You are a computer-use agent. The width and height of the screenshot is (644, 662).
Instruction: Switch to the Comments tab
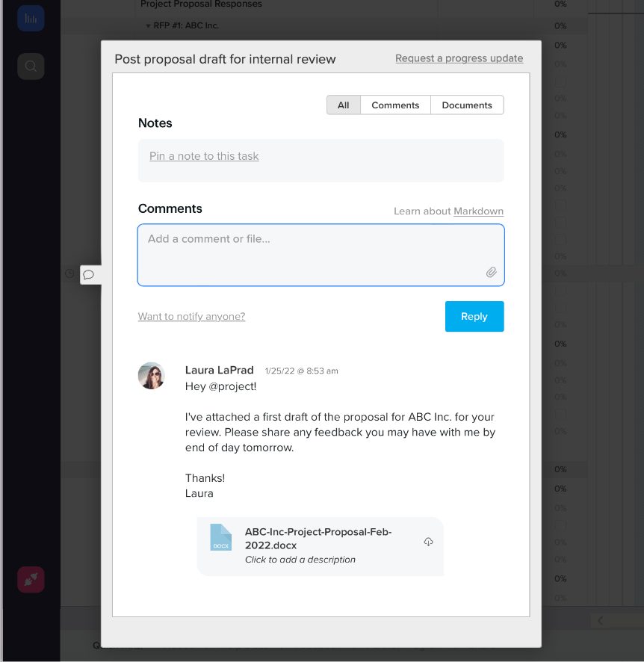tap(395, 105)
